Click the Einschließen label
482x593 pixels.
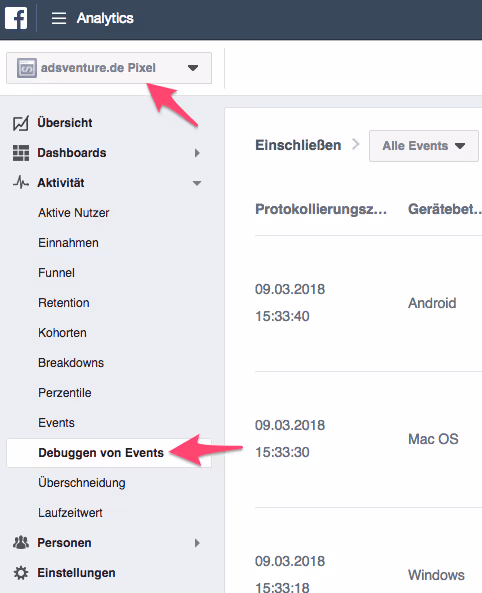[x=298, y=145]
